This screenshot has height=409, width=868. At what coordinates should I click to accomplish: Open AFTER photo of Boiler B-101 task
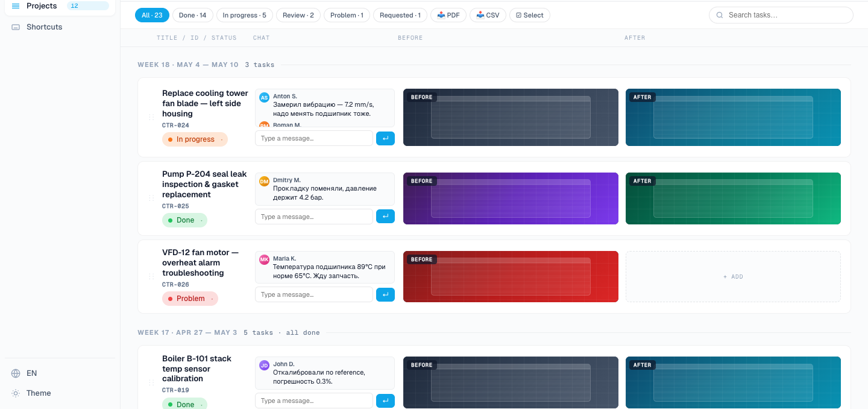(x=733, y=383)
